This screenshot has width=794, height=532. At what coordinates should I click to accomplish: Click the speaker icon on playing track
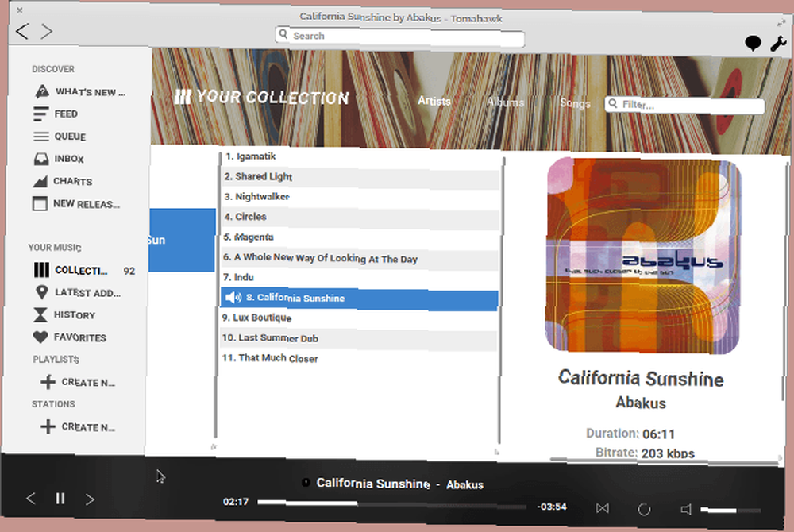tap(233, 297)
